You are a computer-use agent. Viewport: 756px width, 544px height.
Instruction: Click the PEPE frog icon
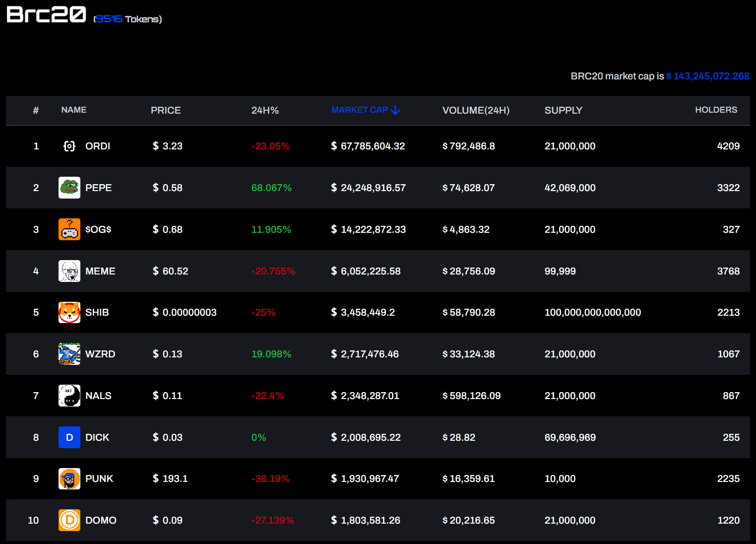[x=69, y=188]
